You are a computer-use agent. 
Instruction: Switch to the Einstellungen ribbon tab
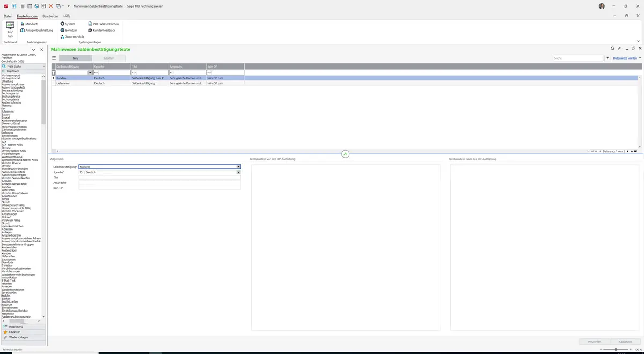[x=27, y=16]
